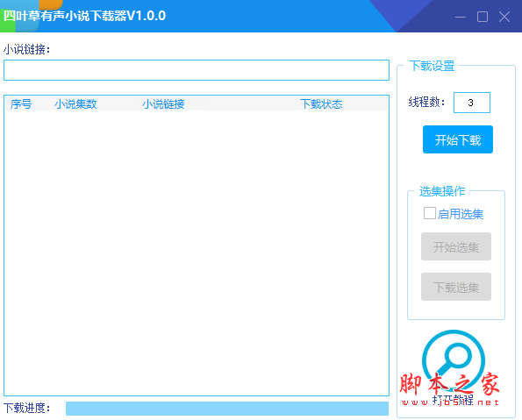Start downloading with 开始下载 button
Viewport: 522px width, 420px height.
458,139
